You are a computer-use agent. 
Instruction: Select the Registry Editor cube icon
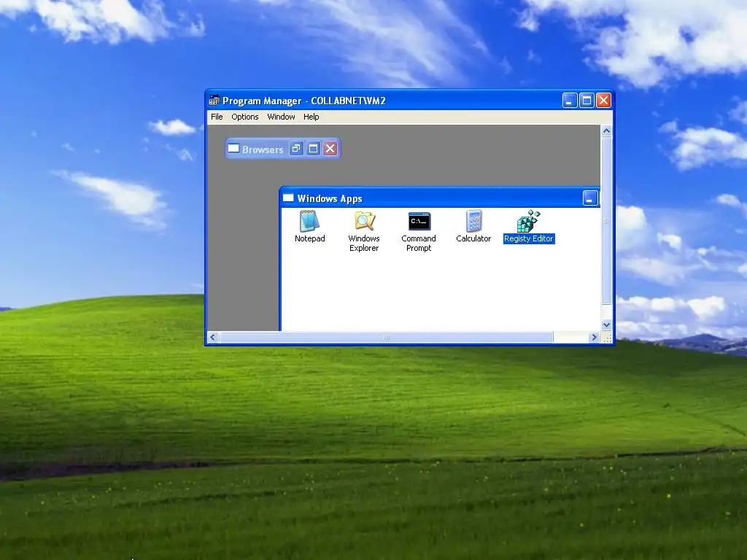[x=528, y=221]
